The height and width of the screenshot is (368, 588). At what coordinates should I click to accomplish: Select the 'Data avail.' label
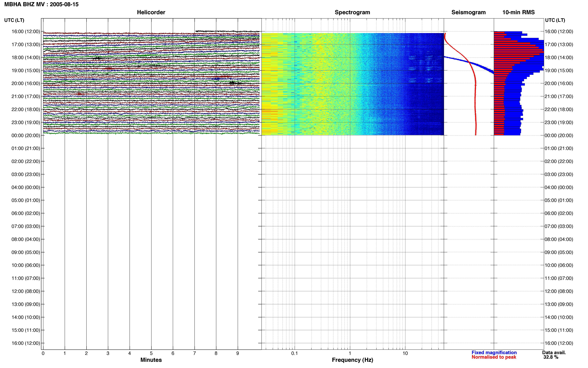[554, 353]
